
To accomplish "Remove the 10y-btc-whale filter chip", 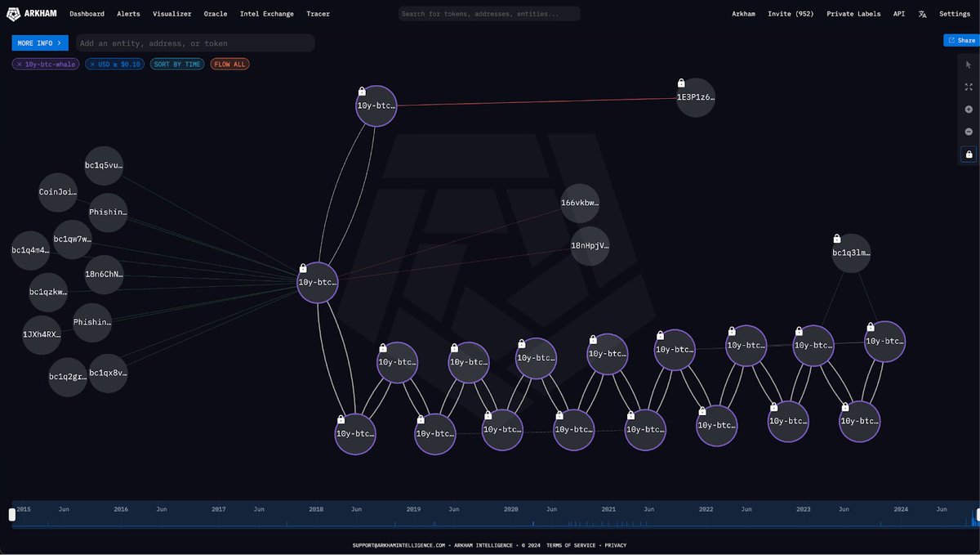I will (20, 64).
